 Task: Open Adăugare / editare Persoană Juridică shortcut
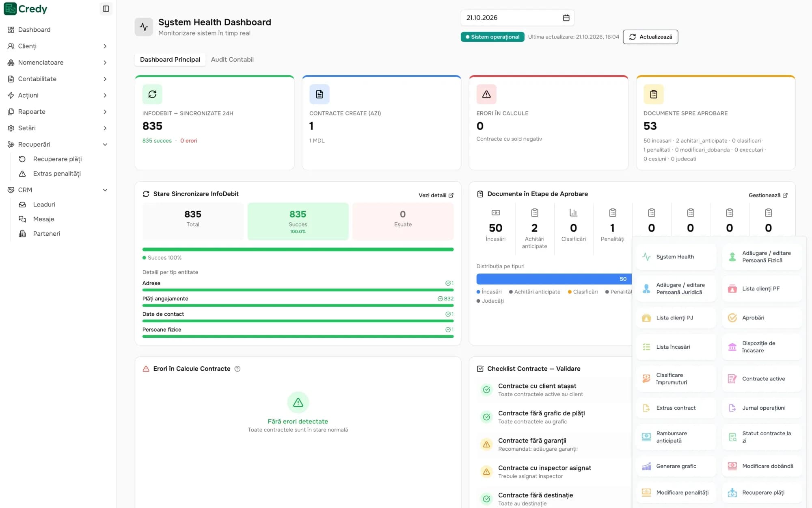coord(676,289)
